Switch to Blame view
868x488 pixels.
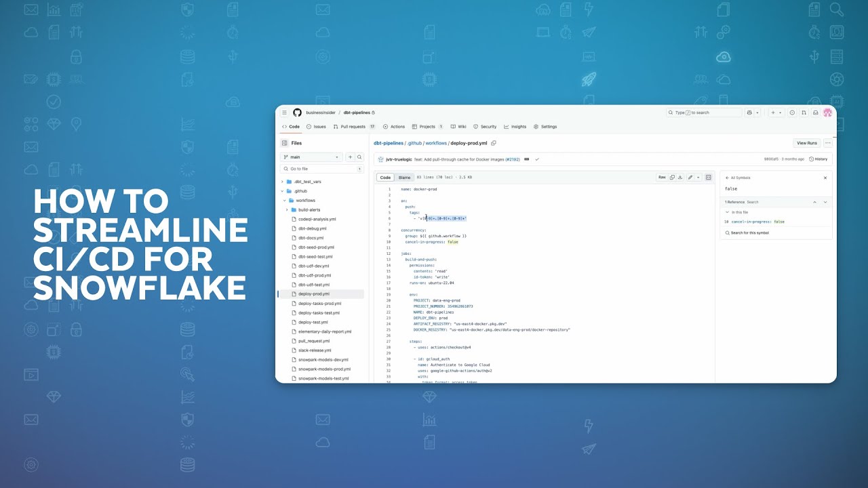coord(404,178)
